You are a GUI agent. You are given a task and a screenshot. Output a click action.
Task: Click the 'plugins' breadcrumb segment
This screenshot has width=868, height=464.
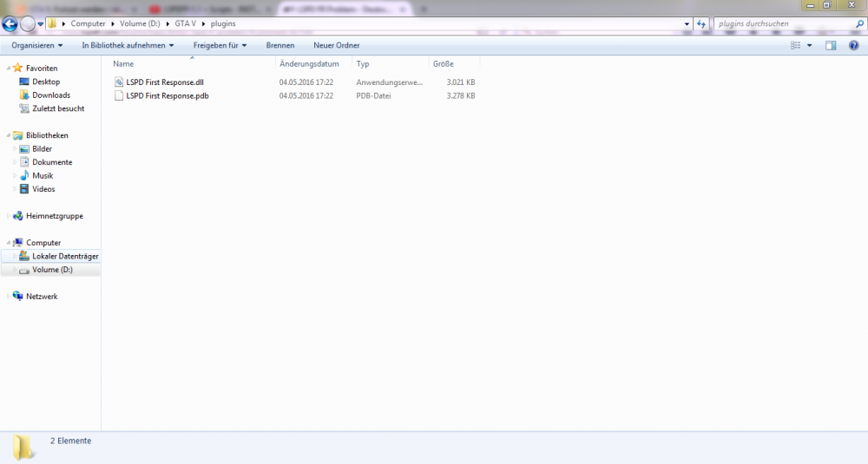pos(223,23)
